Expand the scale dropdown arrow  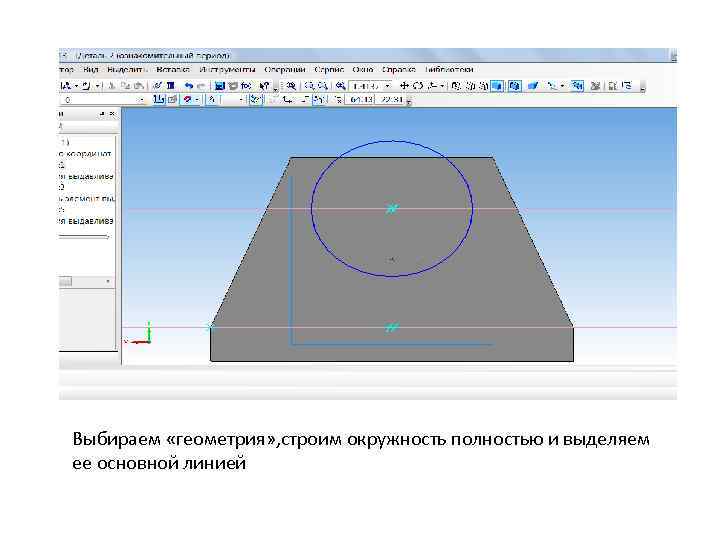click(388, 86)
